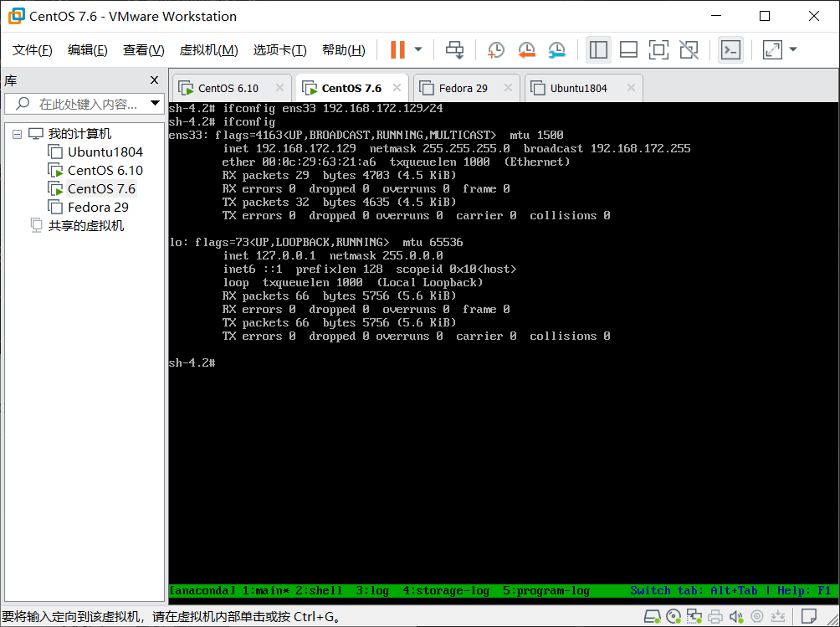Select Ubuntu1804 in the library tree

tap(105, 152)
